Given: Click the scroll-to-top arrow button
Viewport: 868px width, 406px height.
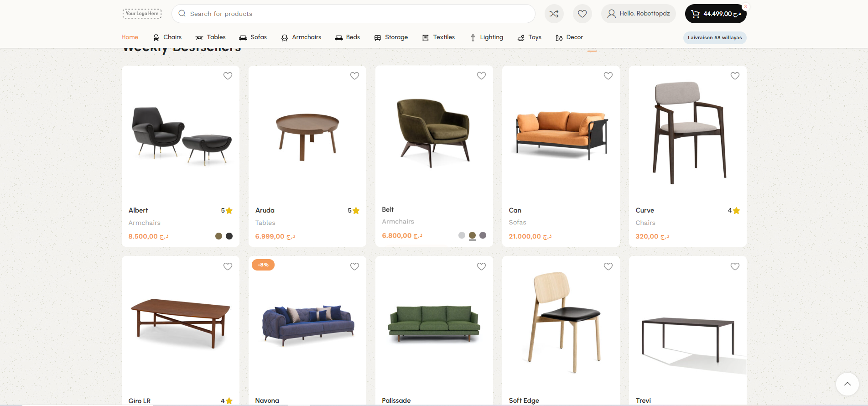Looking at the screenshot, I should (847, 384).
